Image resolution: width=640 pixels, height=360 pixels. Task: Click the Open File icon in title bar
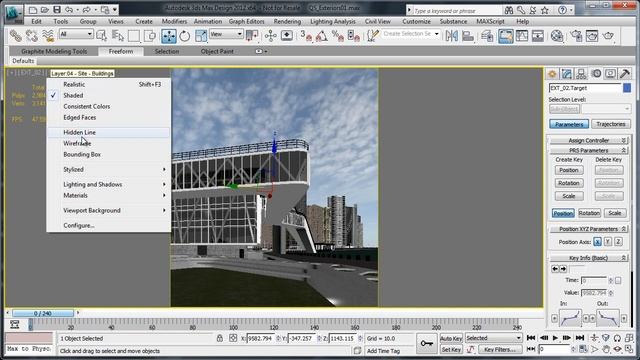[45, 9]
